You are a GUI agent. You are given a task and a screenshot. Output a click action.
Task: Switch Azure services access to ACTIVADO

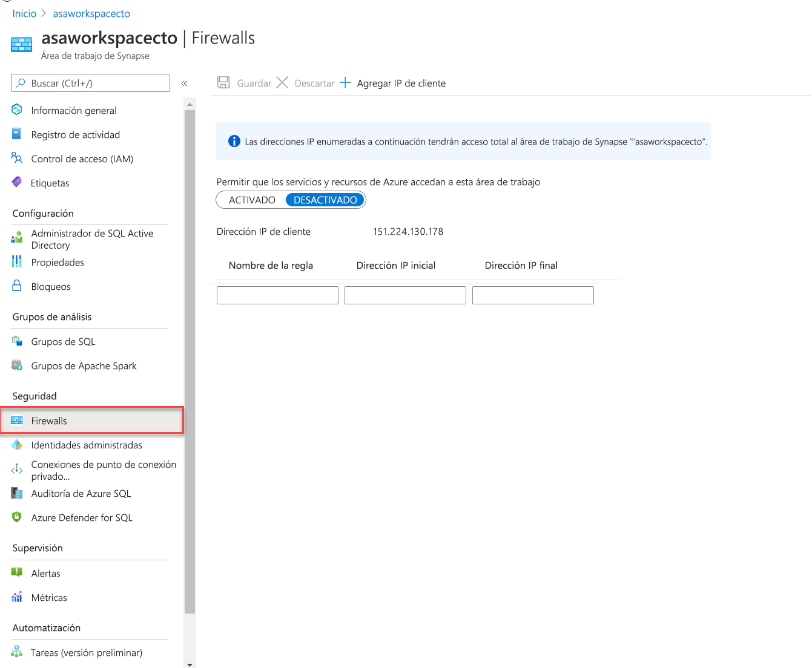(x=252, y=200)
